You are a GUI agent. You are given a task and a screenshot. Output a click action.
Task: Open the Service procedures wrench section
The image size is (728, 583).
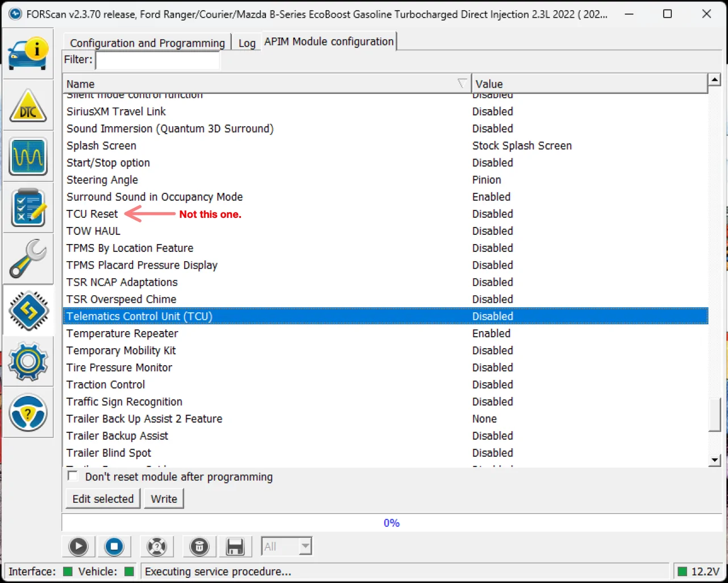[x=28, y=259]
